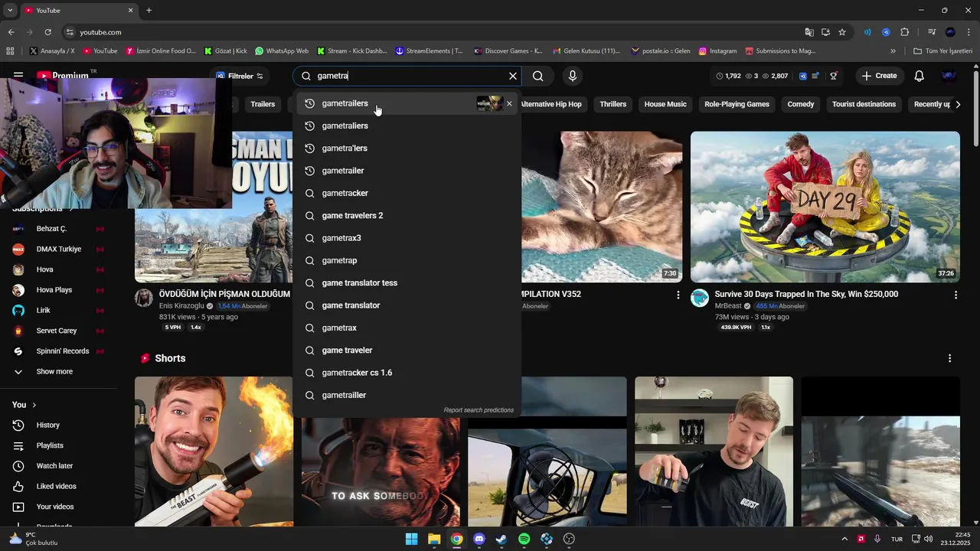Open the YouTube account avatar menu

948,76
